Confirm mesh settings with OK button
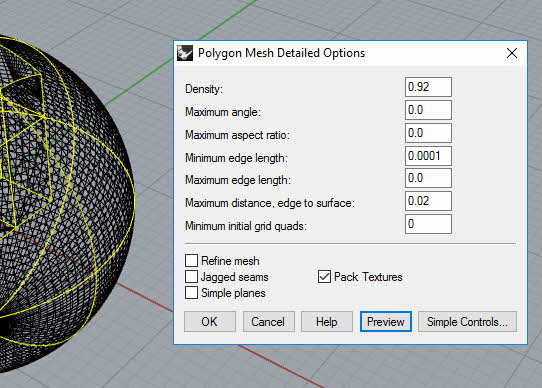 (x=210, y=322)
